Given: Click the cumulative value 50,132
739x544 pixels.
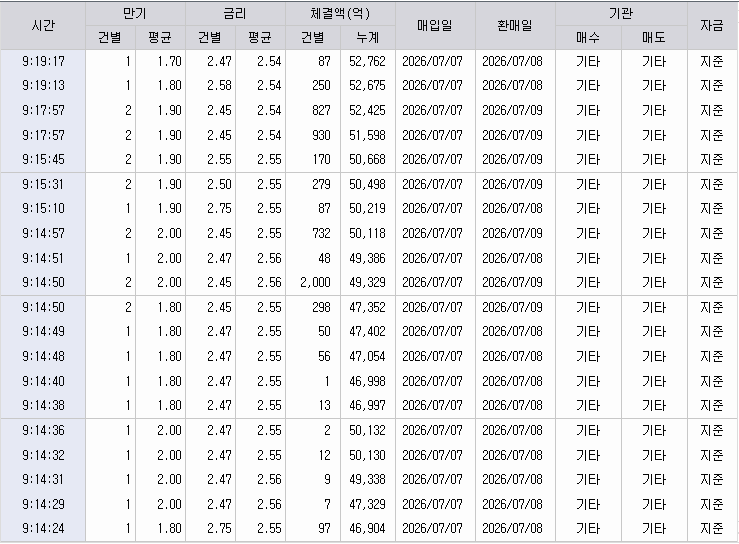Looking at the screenshot, I should point(367,430).
